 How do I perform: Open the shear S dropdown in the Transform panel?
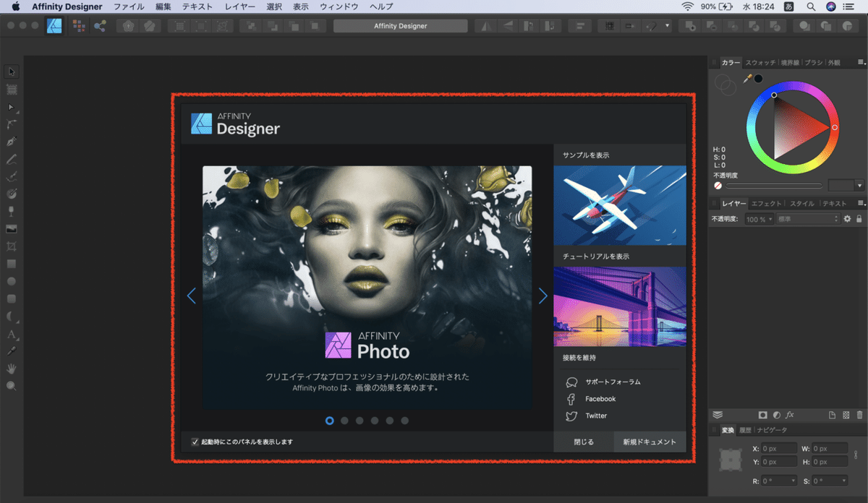click(x=843, y=481)
